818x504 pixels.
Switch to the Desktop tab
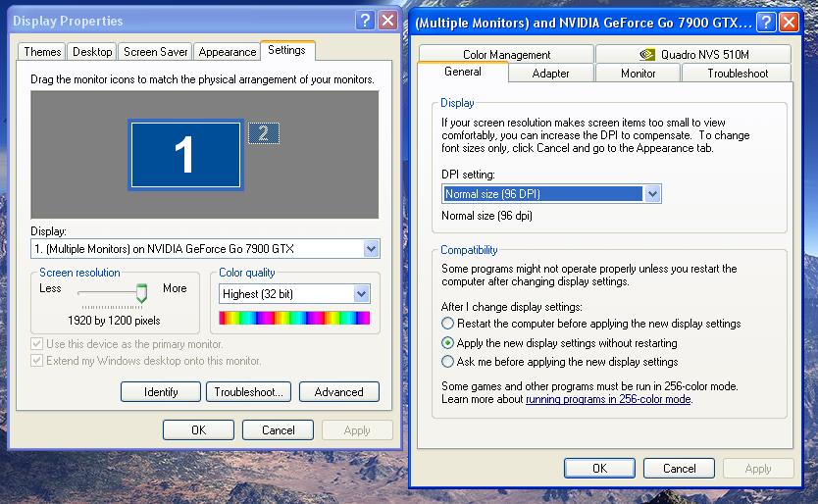[92, 52]
